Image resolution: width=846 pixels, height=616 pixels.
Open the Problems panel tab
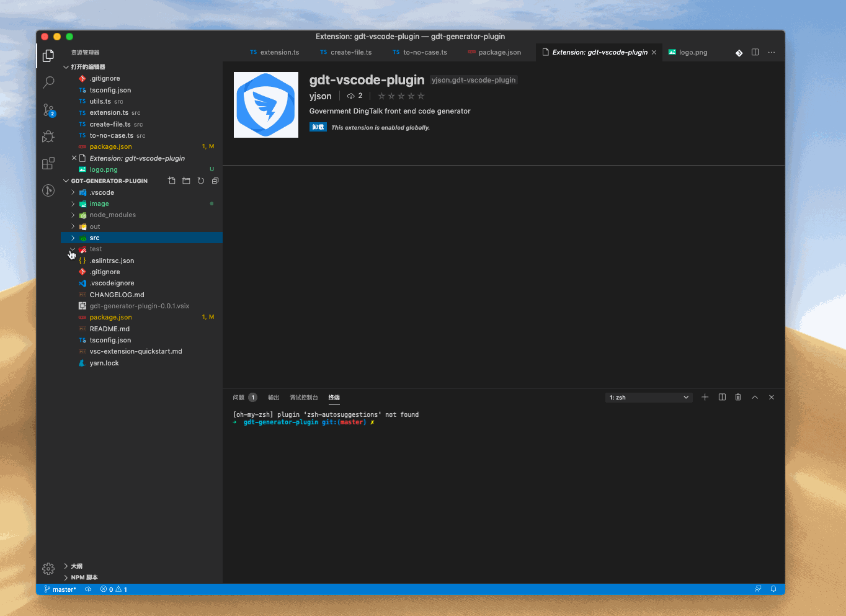click(x=244, y=398)
